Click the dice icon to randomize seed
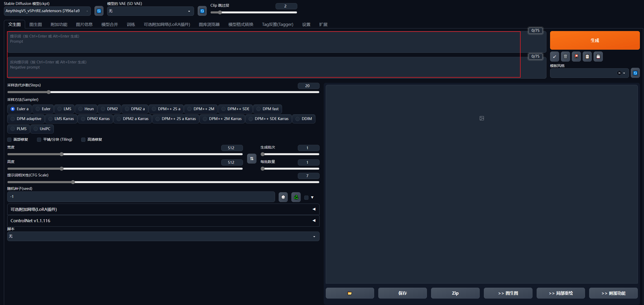The height and width of the screenshot is (305, 644). coord(283,197)
